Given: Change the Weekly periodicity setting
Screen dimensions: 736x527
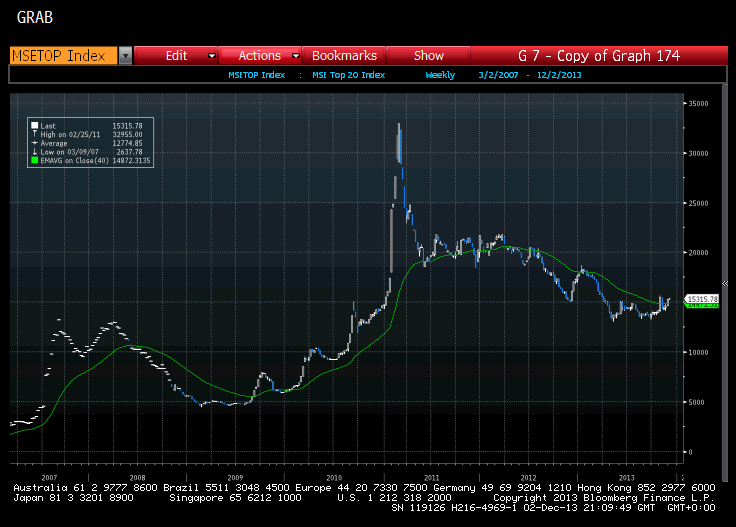Looking at the screenshot, I should click(x=440, y=75).
